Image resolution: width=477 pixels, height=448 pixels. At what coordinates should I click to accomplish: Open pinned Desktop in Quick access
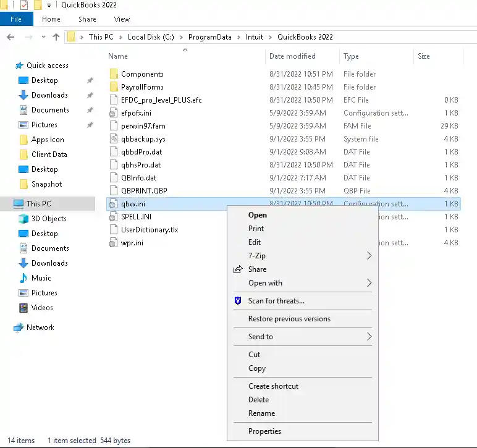44,80
